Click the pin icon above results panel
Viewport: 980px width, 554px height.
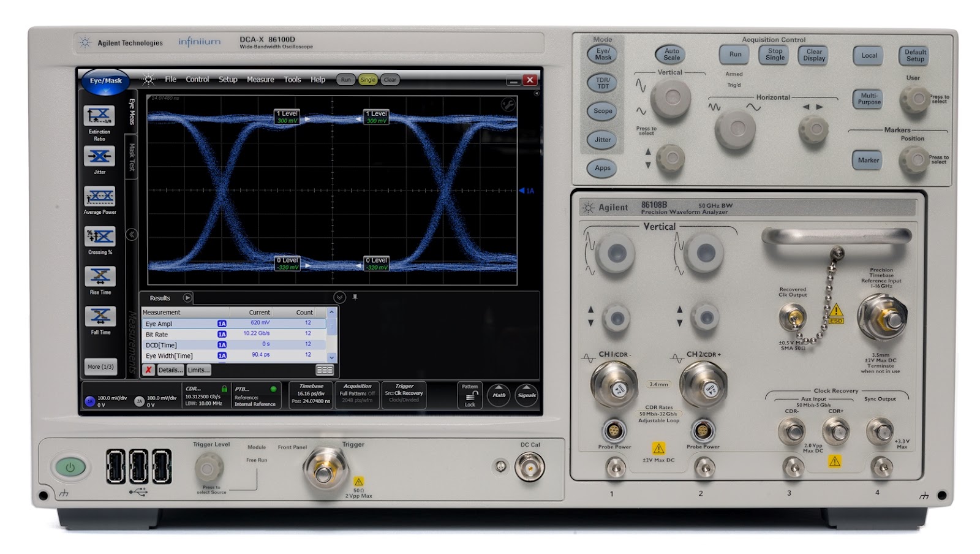pos(355,297)
